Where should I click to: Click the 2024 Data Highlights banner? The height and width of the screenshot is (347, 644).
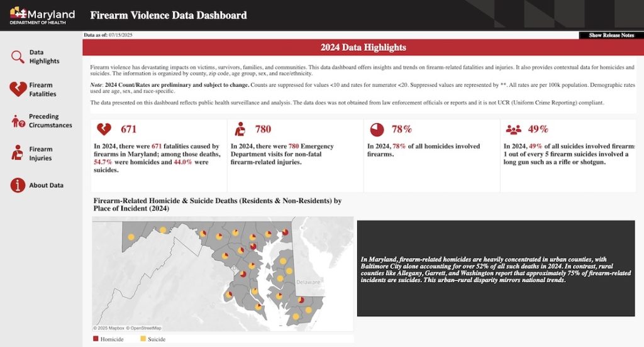363,47
